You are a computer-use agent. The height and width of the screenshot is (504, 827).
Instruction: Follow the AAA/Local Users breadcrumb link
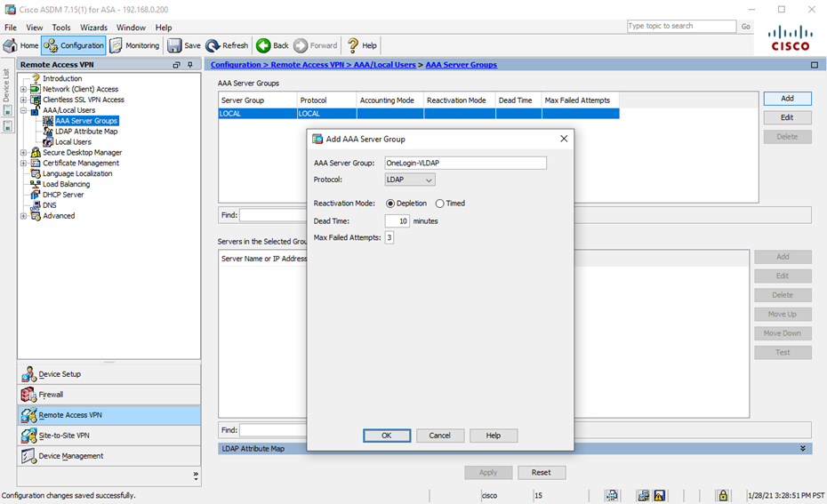(x=384, y=65)
